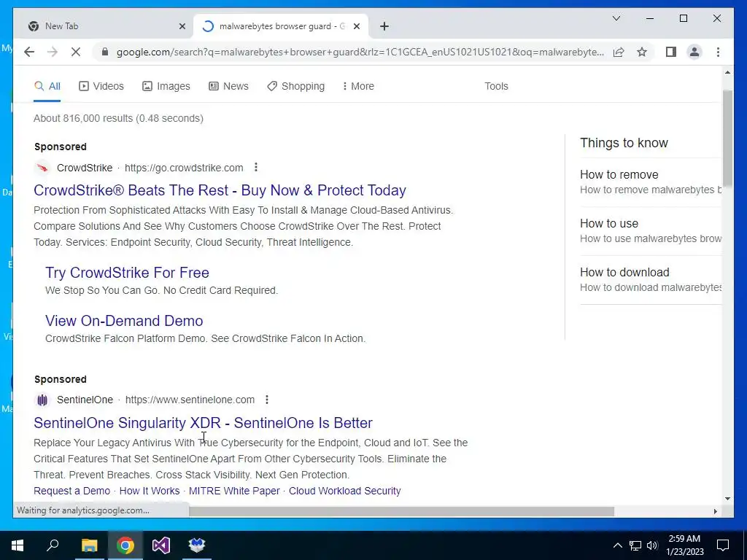Screen dimensions: 747x560
Task: Click the About 816,000 results text
Action: [x=119, y=118]
